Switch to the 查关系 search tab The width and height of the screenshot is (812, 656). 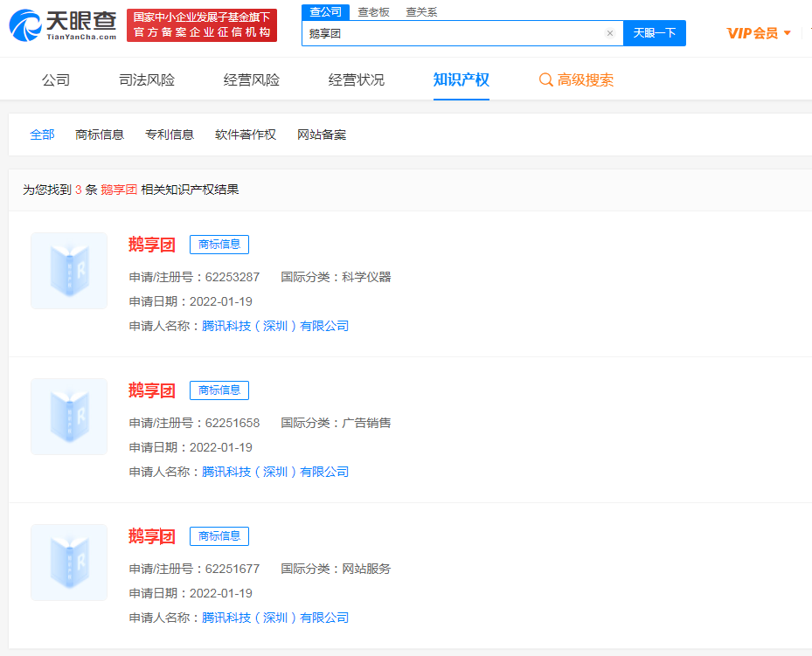(421, 12)
